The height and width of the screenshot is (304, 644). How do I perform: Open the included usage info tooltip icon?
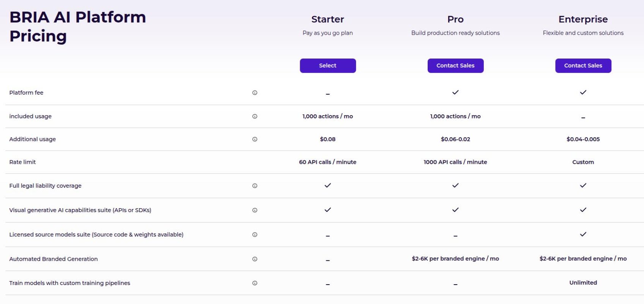pos(255,116)
